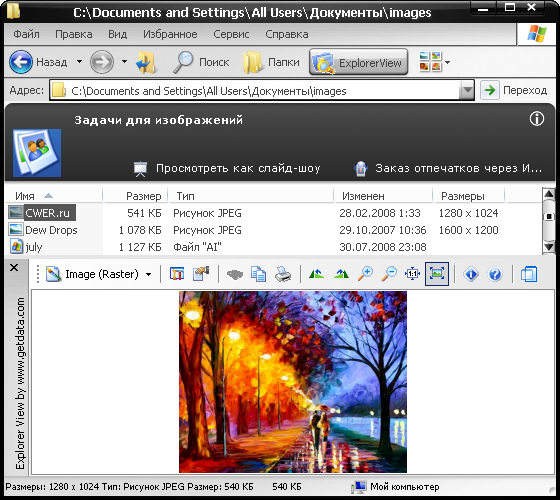Viewport: 560px width, 500px height.
Task: Click the file list scrollbar thumb
Action: click(549, 217)
